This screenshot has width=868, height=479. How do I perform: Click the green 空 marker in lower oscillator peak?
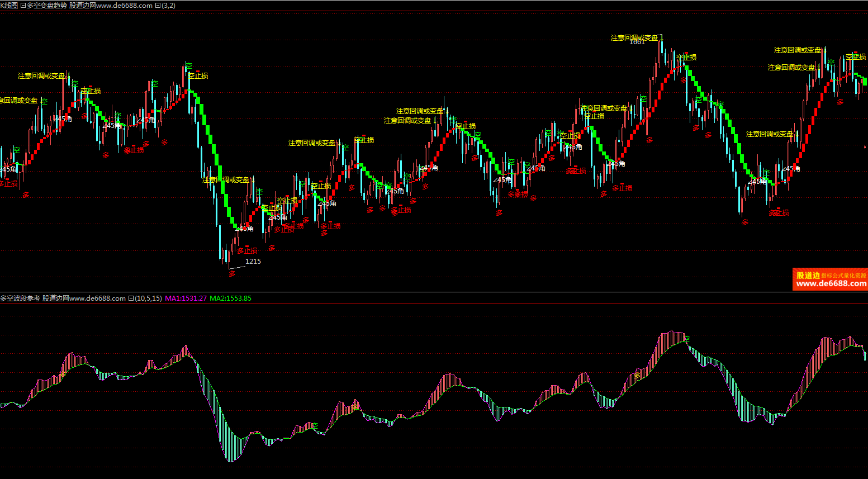pyautogui.click(x=686, y=339)
